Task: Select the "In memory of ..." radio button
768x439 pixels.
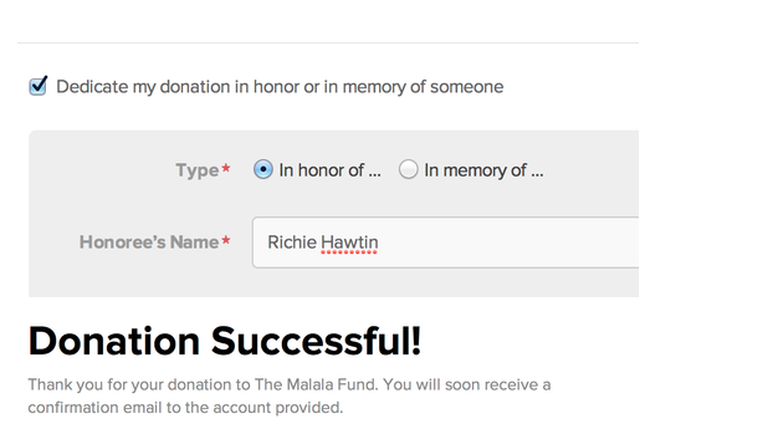Action: click(x=408, y=170)
